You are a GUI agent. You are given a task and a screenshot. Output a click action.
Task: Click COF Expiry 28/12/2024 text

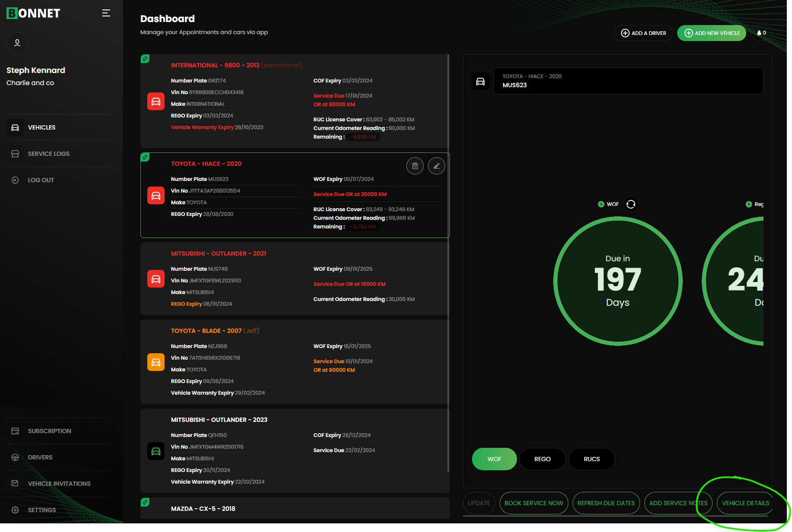click(x=342, y=435)
